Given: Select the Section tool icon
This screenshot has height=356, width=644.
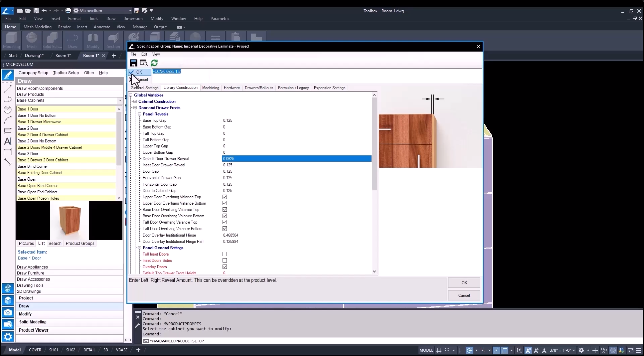Looking at the screenshot, I should click(114, 39).
